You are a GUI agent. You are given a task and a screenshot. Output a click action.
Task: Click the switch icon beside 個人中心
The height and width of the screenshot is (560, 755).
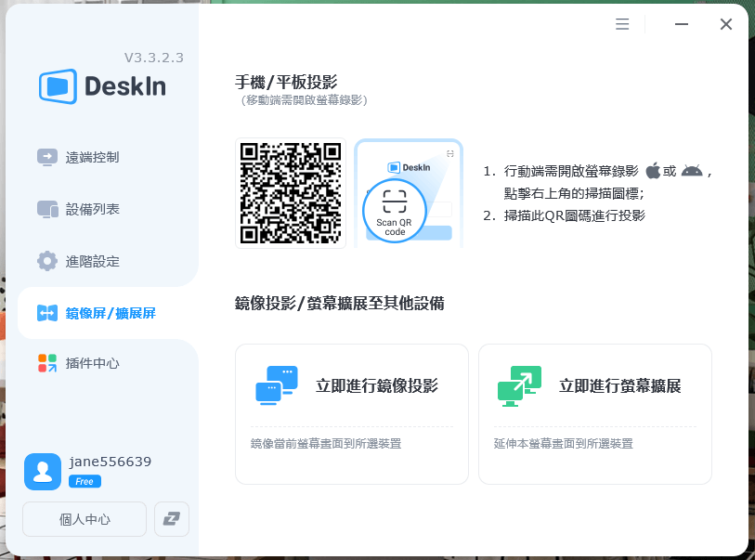[171, 519]
